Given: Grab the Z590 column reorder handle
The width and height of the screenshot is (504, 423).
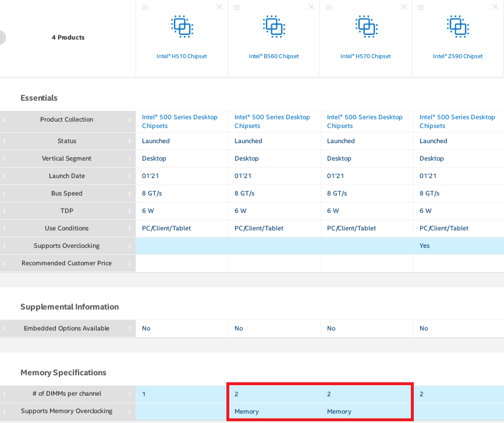Looking at the screenshot, I should point(421,8).
